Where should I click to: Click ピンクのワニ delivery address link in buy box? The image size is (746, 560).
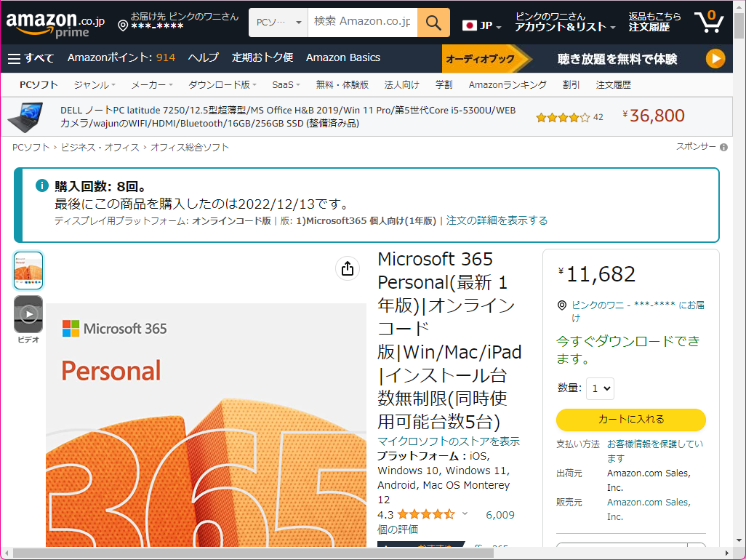(638, 311)
